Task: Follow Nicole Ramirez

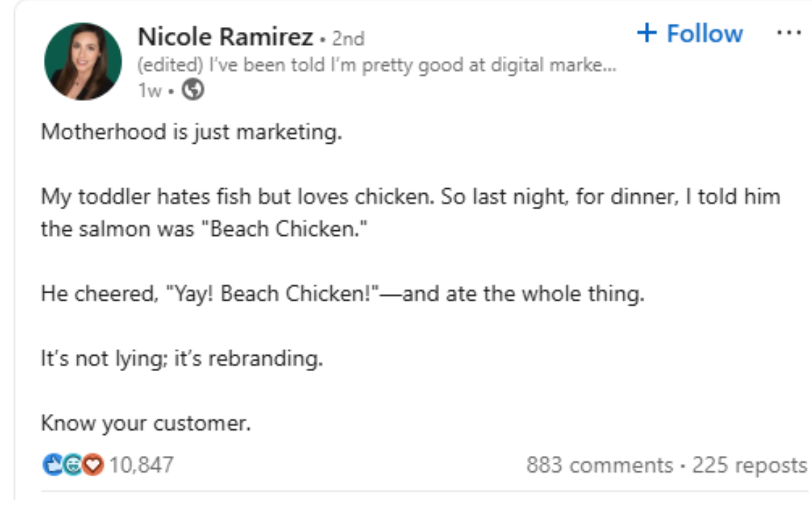Action: [690, 33]
